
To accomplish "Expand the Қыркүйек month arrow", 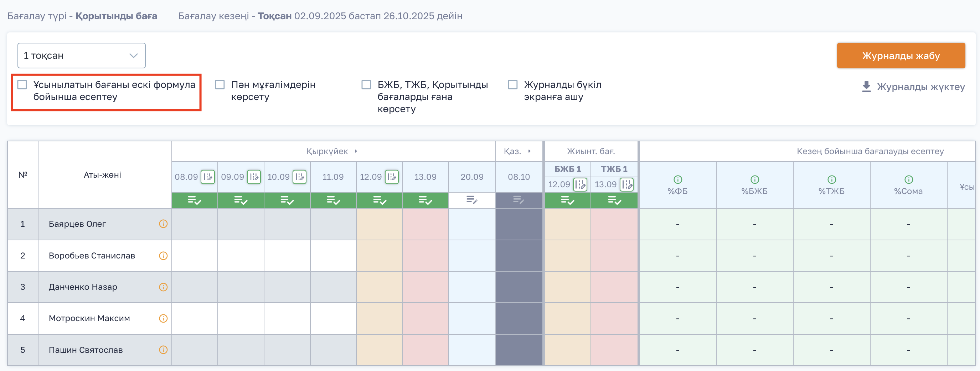I will (356, 151).
